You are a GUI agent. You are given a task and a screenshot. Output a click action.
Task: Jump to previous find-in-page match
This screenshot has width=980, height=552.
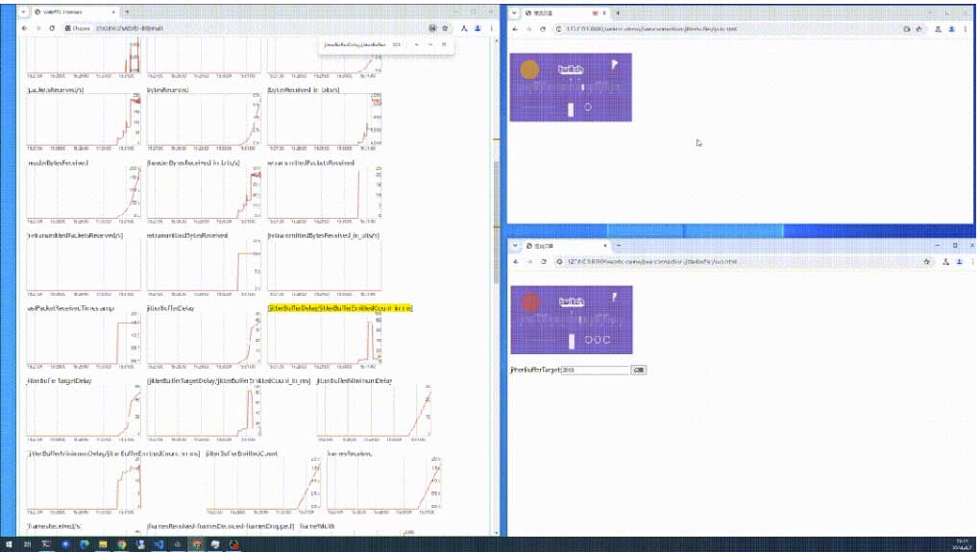[x=416, y=45]
